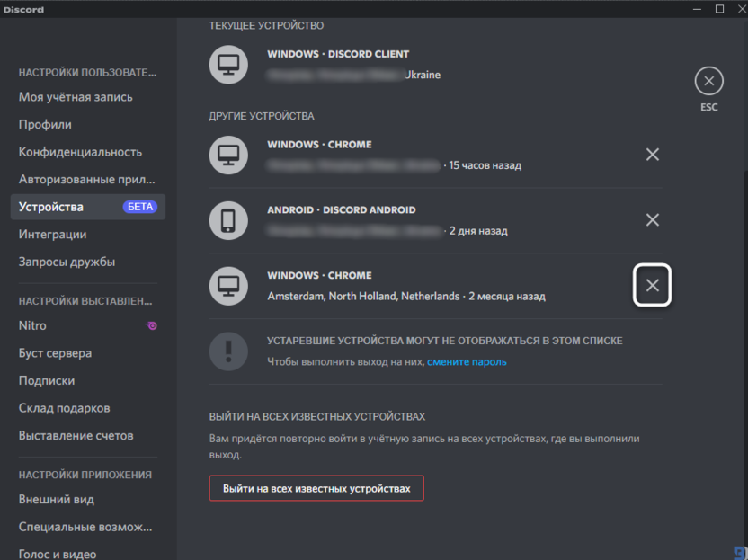Open Авторизованные приложения section
The image size is (748, 560).
point(88,180)
